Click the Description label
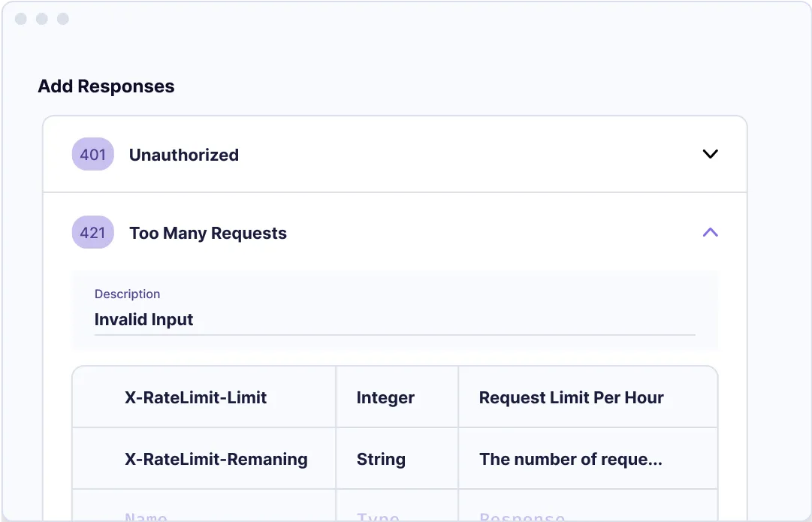 coord(127,294)
